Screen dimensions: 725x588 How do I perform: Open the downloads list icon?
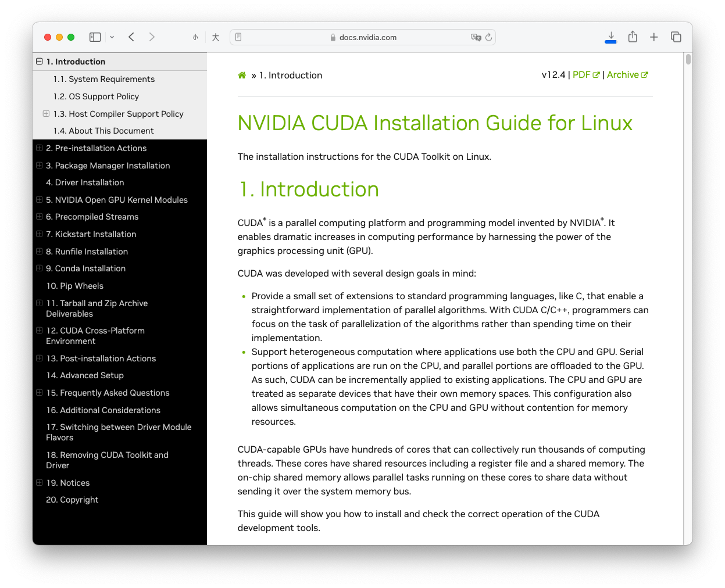point(610,37)
